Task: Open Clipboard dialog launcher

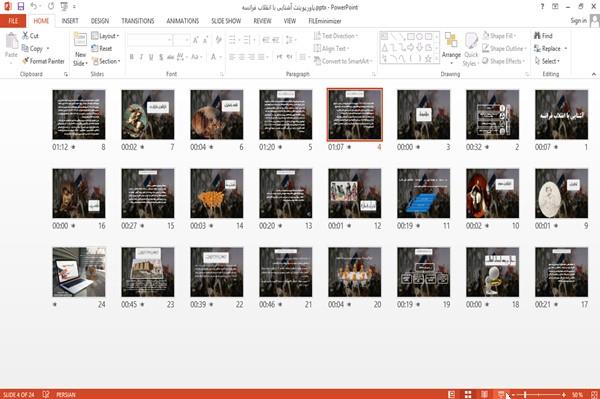Action: click(66, 74)
